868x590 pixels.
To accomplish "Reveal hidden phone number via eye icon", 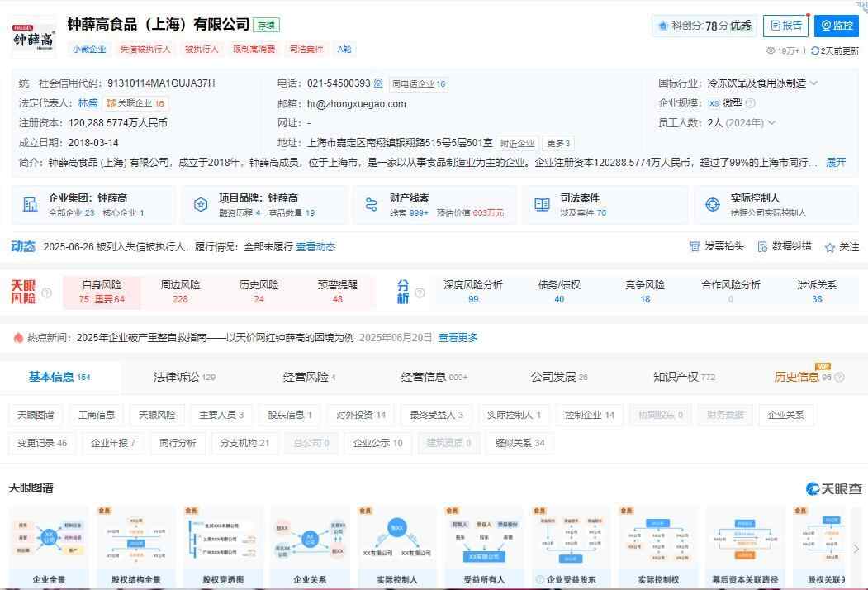I will [378, 83].
